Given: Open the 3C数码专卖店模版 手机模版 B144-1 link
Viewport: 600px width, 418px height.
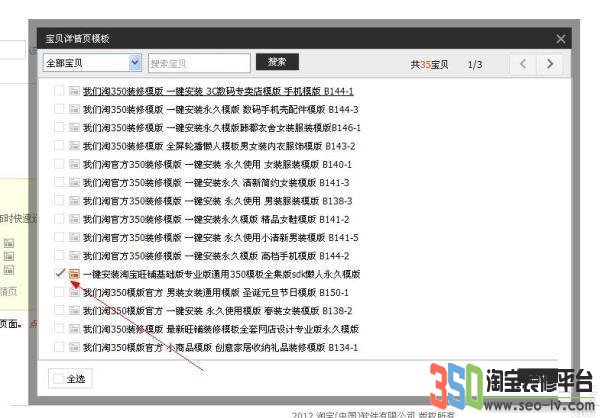Looking at the screenshot, I should point(218,91).
